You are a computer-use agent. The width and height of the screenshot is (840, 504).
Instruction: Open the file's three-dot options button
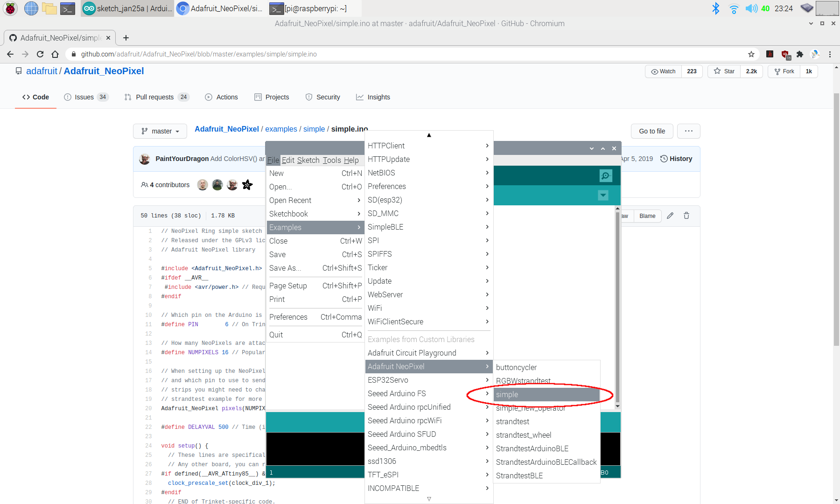689,131
